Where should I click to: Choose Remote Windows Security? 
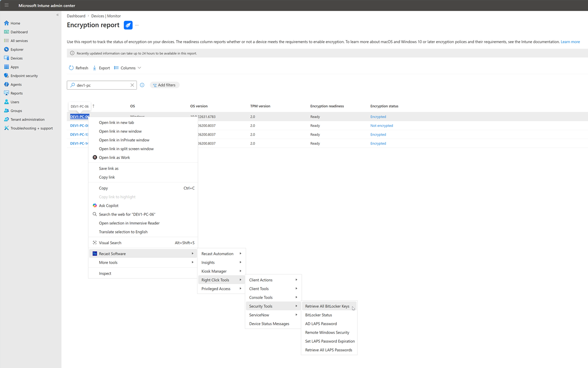pyautogui.click(x=329, y=332)
